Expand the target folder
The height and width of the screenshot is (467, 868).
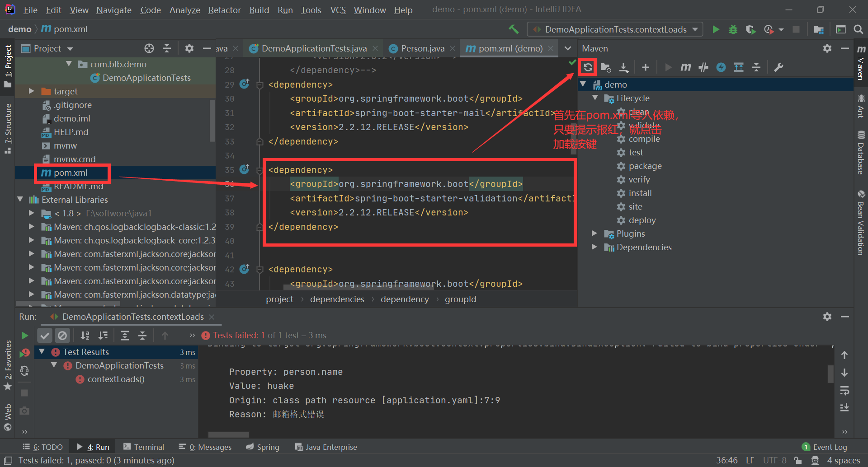coord(32,91)
